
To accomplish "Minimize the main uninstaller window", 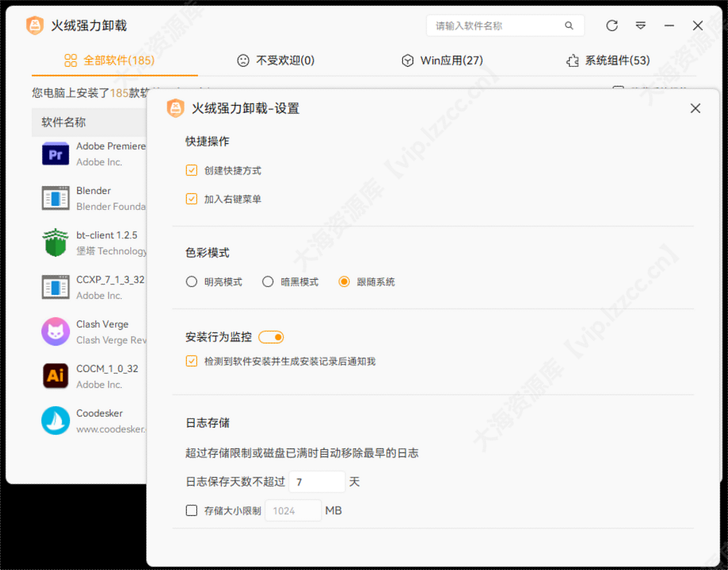I will [669, 25].
